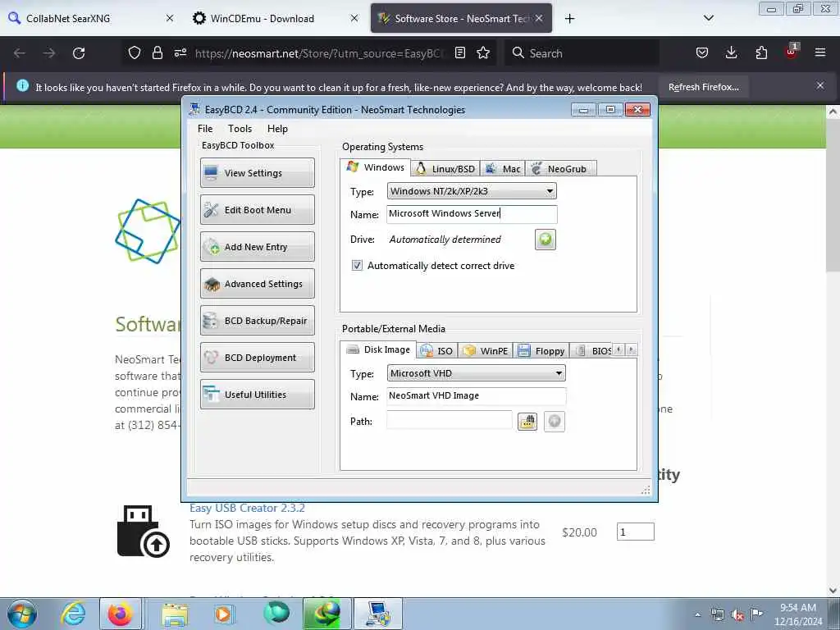
Task: Click the NeoSmart VHD Image name field
Action: pyautogui.click(x=476, y=396)
